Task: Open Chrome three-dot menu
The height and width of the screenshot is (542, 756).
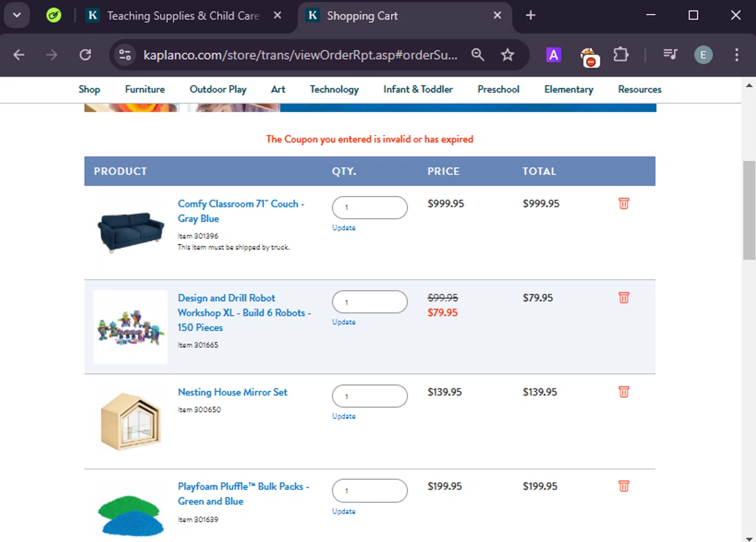Action: pos(736,54)
